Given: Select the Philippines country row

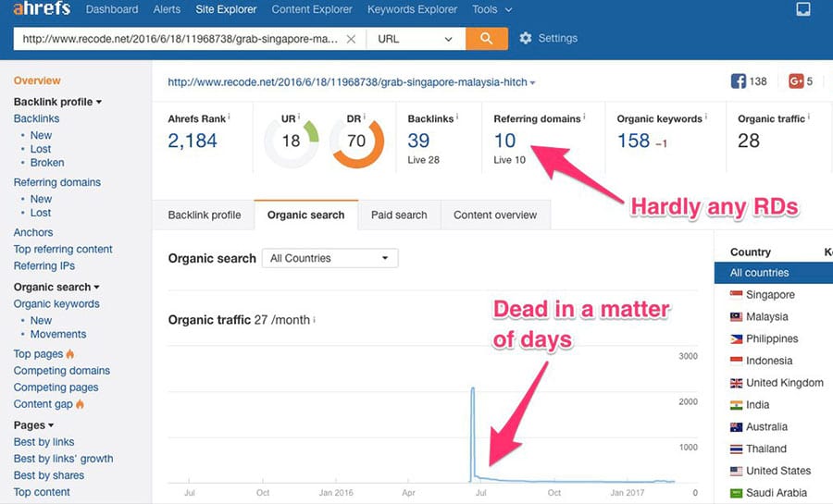Looking at the screenshot, I should click(x=774, y=338).
